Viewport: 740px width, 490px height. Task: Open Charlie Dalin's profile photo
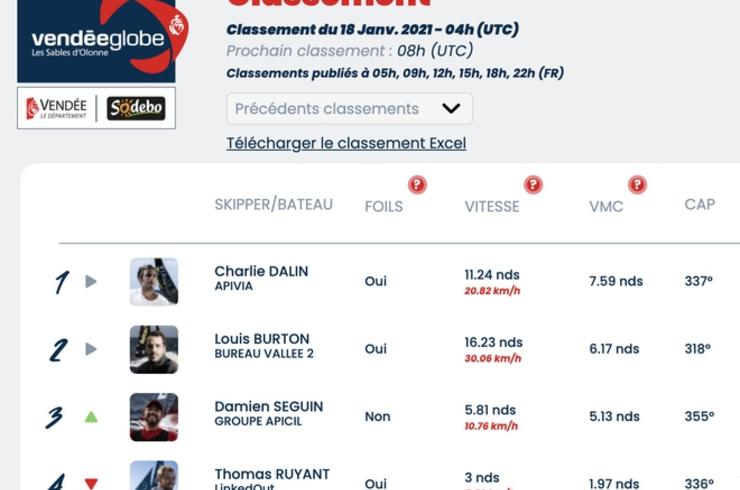pyautogui.click(x=154, y=281)
